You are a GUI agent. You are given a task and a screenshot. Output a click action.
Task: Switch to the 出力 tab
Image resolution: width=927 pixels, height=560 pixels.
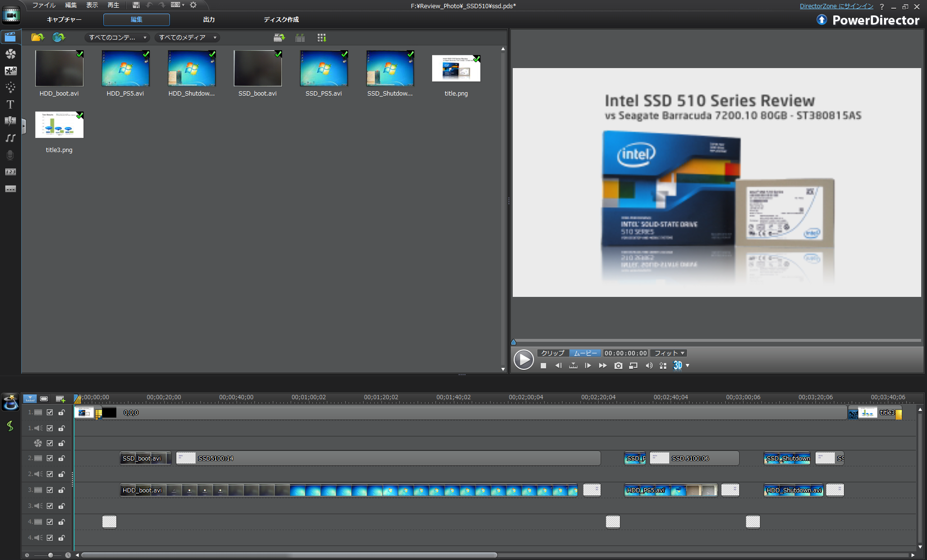click(209, 19)
